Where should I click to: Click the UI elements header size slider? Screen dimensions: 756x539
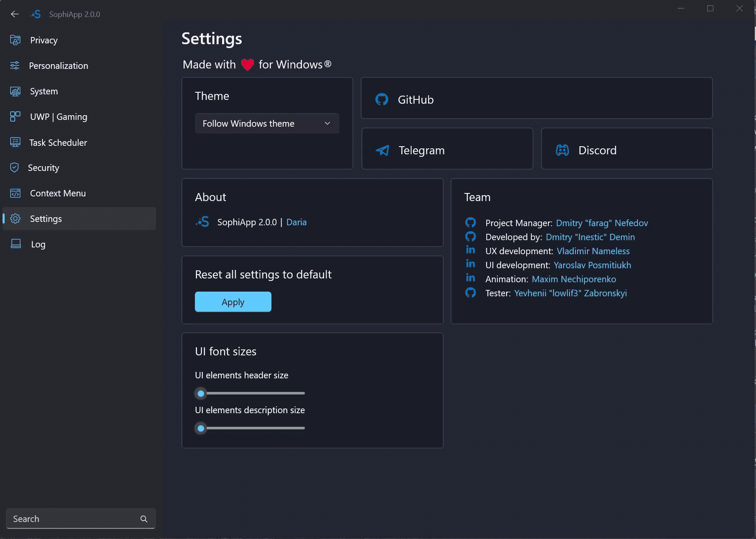tap(253, 393)
